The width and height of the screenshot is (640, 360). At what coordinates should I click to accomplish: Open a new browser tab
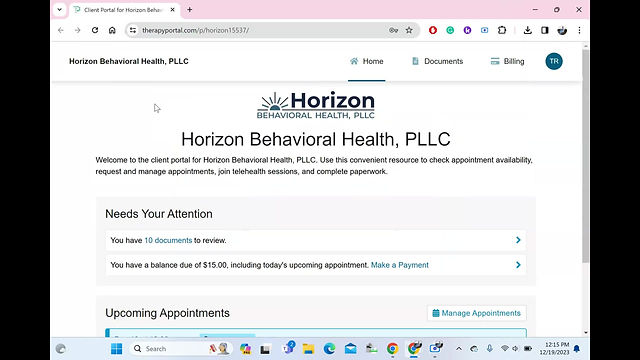[189, 10]
